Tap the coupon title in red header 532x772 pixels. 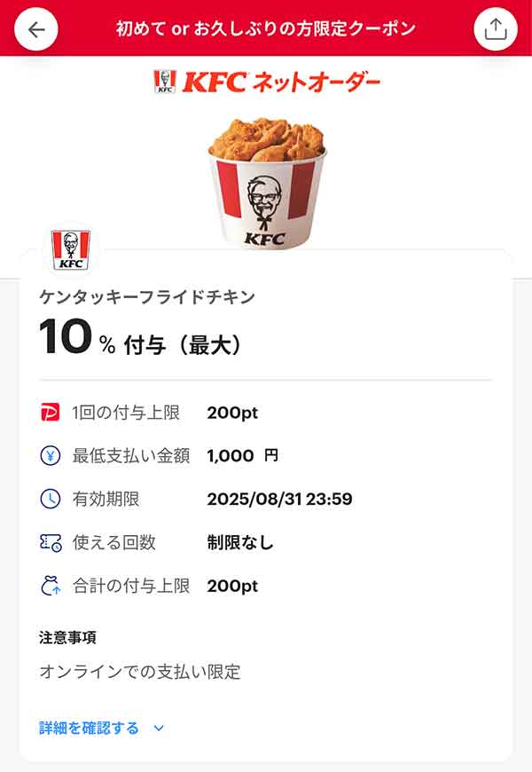[x=266, y=28]
